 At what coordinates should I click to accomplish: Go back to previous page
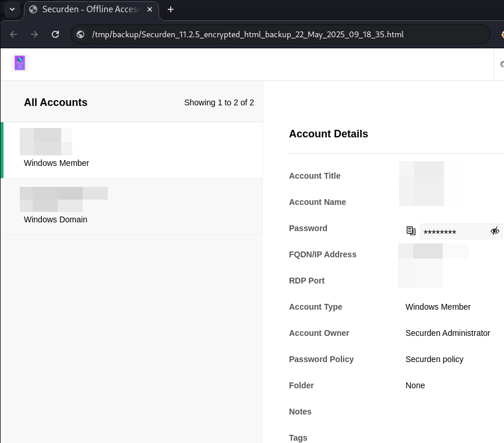click(x=13, y=34)
